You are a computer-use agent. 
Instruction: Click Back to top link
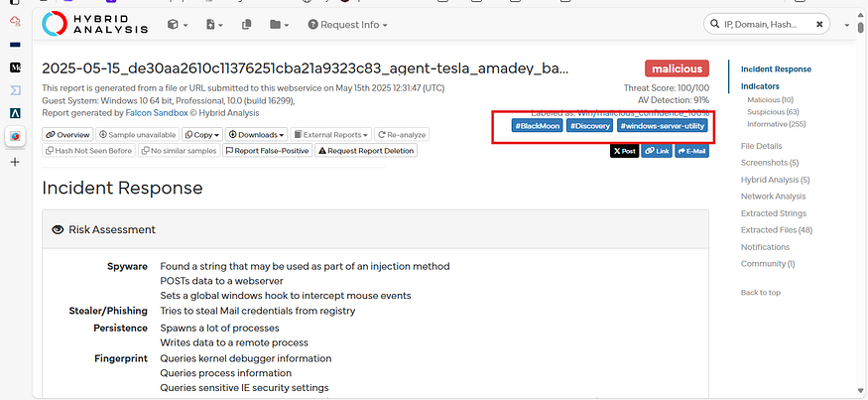pyautogui.click(x=761, y=293)
